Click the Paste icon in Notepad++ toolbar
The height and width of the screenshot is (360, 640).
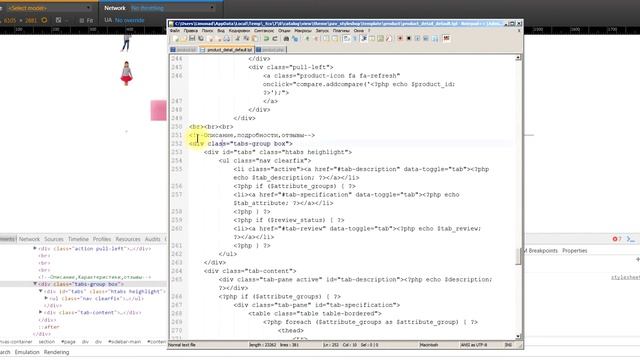point(255,38)
